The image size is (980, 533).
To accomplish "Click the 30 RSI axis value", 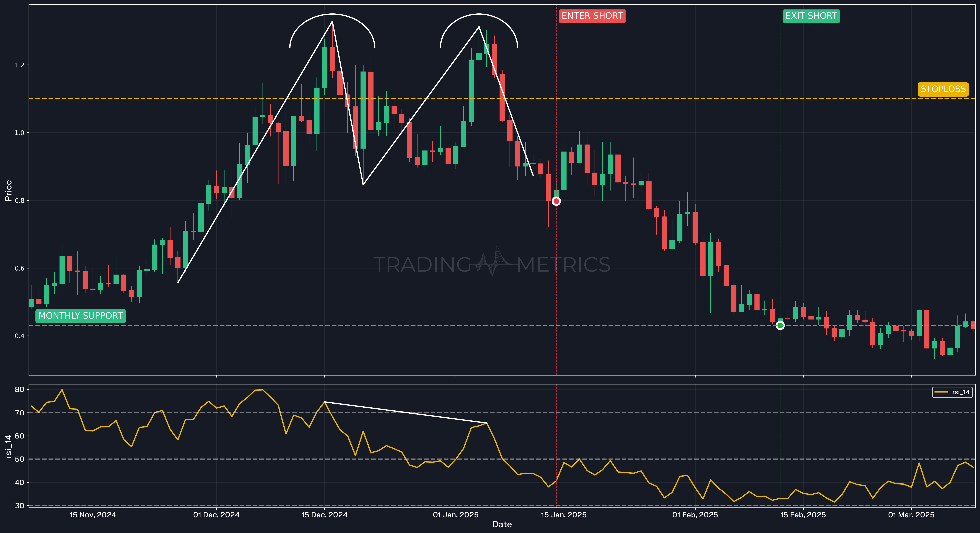I will 19,506.
